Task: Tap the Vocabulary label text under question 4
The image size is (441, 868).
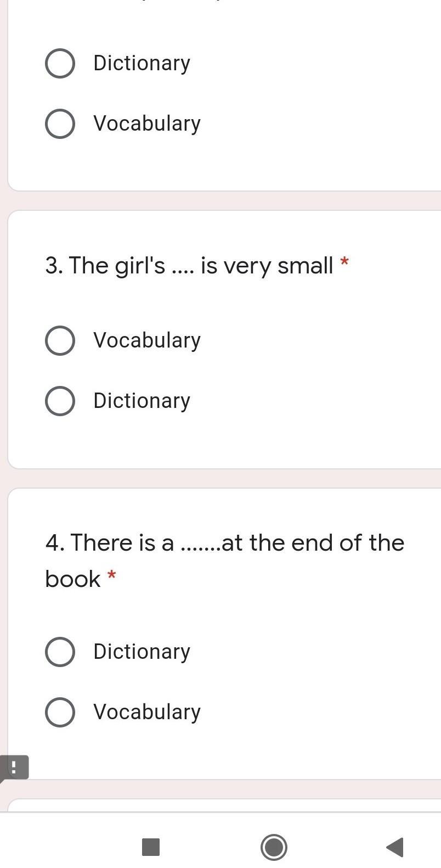Action: [x=147, y=712]
